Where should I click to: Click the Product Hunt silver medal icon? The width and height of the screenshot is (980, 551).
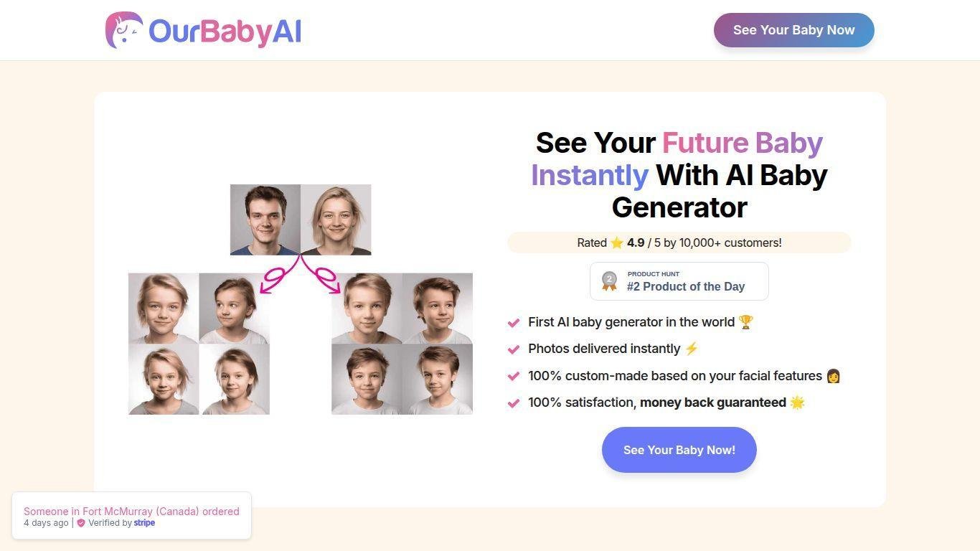609,281
